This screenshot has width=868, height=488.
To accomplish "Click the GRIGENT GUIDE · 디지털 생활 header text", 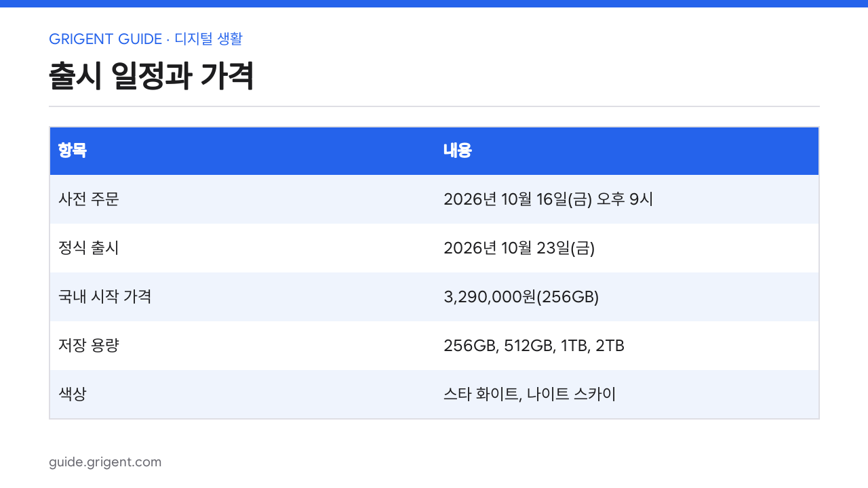I will (x=145, y=39).
